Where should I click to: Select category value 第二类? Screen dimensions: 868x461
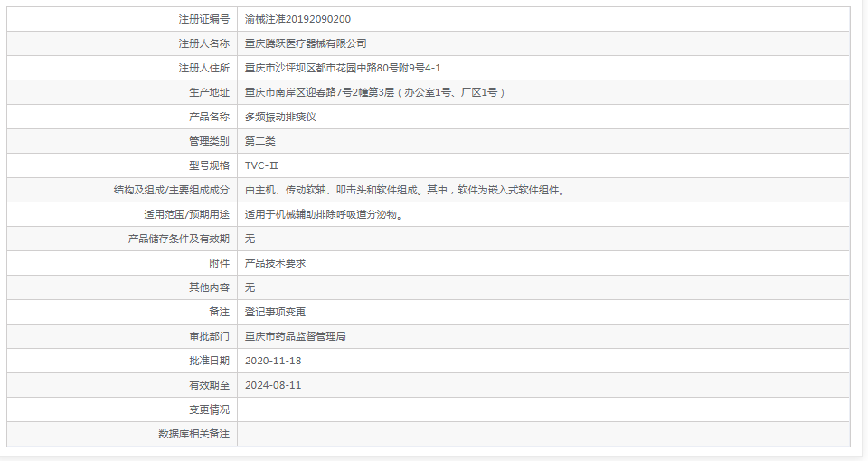[260, 141]
